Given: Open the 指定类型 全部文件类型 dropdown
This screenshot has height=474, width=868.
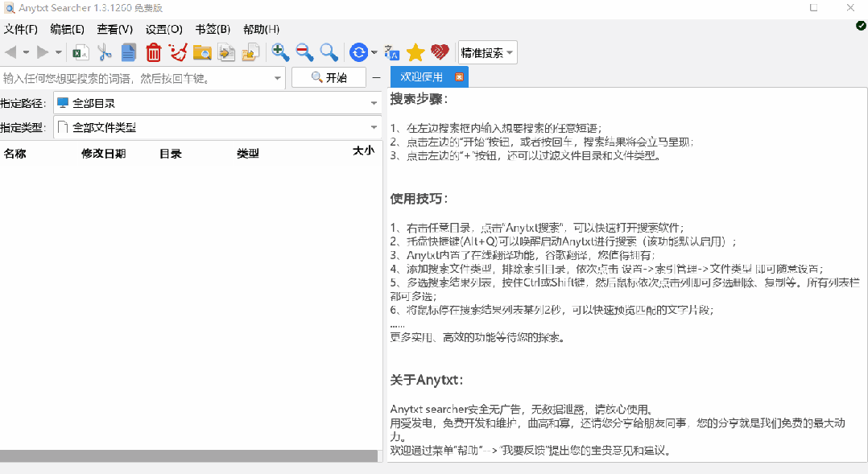Looking at the screenshot, I should pos(218,127).
